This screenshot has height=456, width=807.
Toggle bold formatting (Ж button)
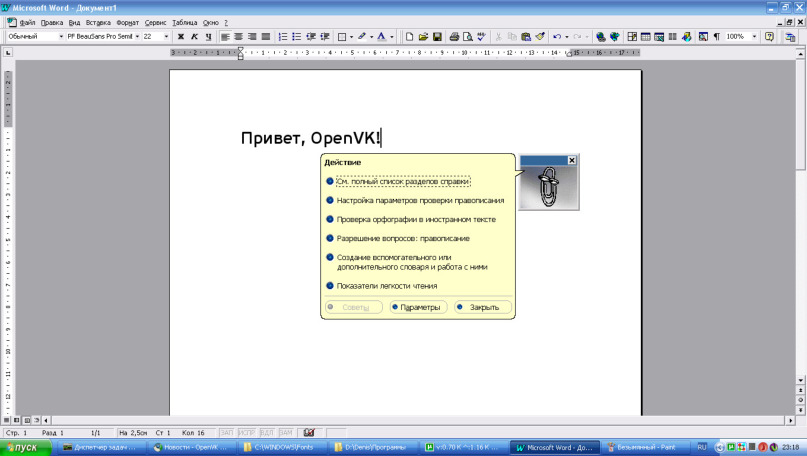click(181, 37)
